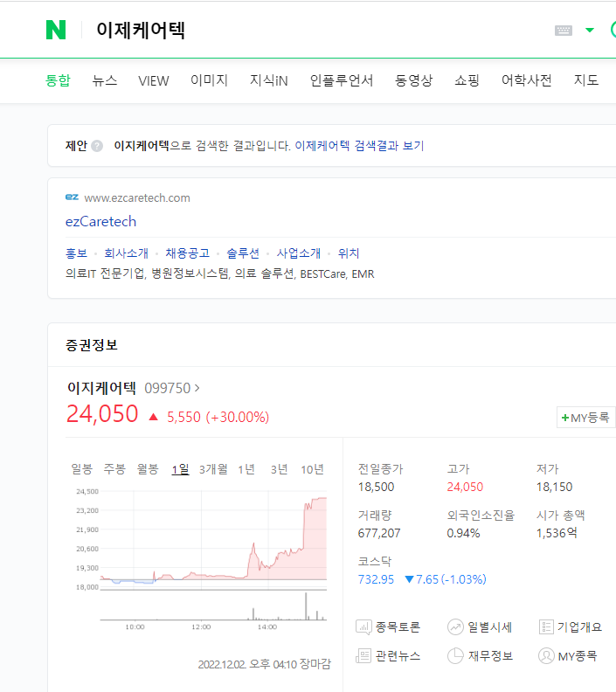Open the 채용공고 sublink
The height and width of the screenshot is (692, 616).
[188, 253]
